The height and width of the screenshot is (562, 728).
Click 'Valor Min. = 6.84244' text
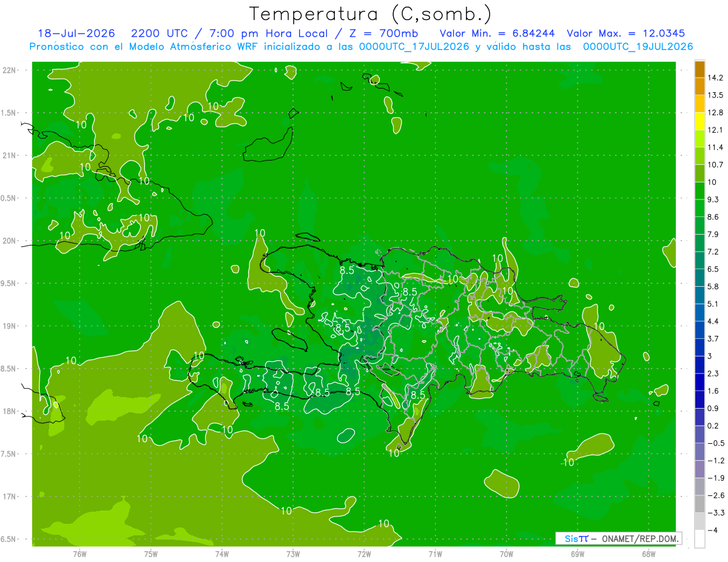[x=497, y=33]
